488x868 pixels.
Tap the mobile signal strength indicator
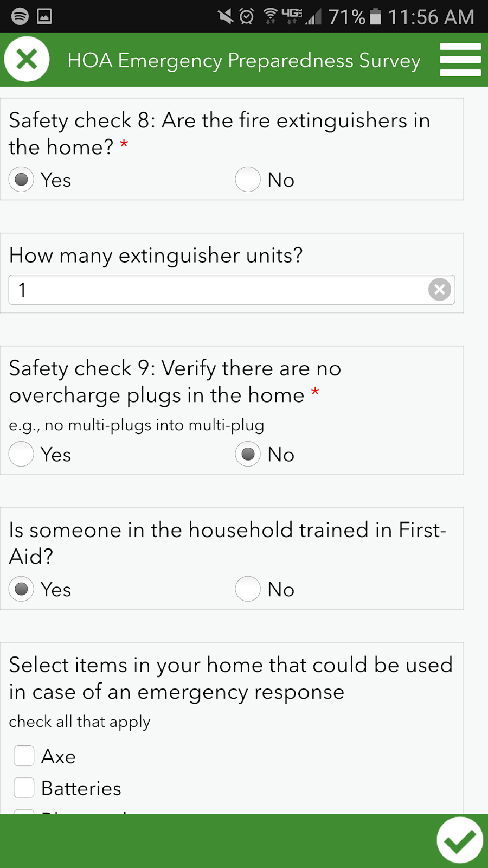(313, 16)
